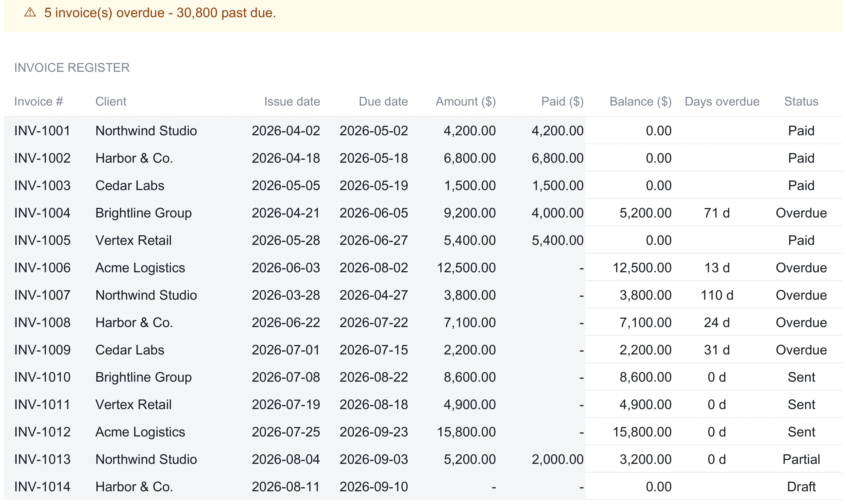Select invoice number INV-1001

pos(42,131)
